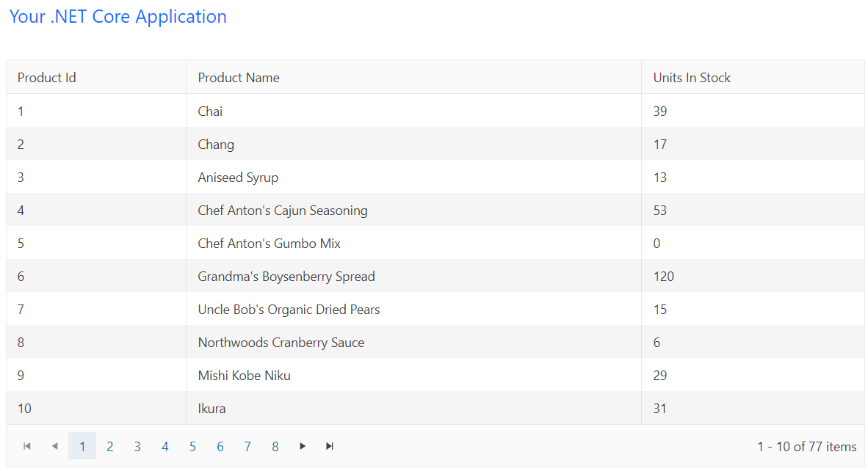Screen dimensions: 868x471
Task: Go to the previous page
Action: 54,445
